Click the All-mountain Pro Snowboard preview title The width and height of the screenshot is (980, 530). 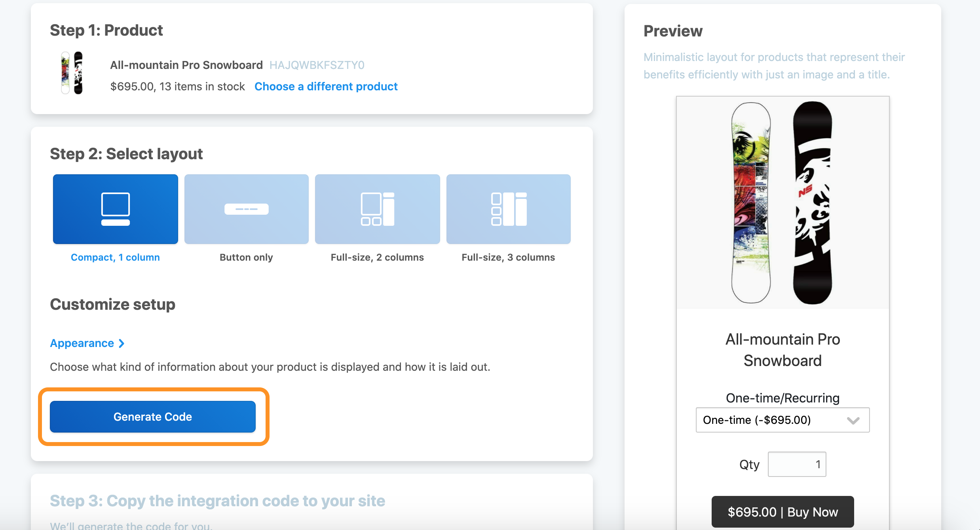[x=782, y=350]
